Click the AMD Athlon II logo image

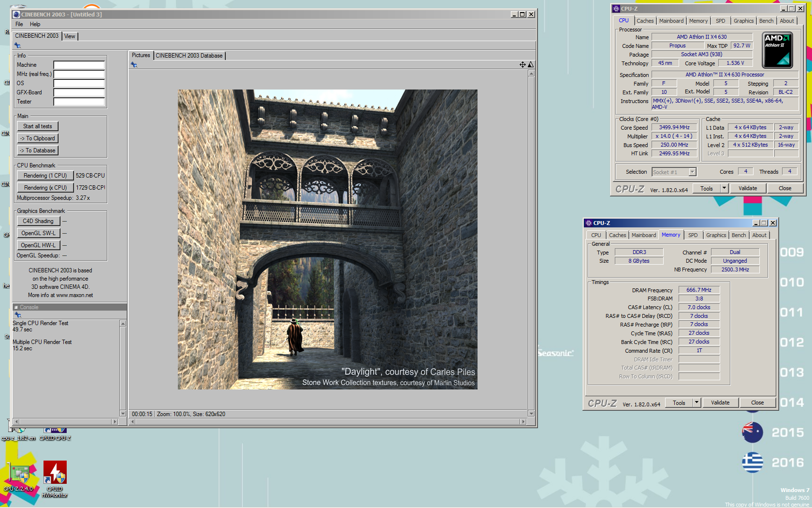tap(777, 50)
